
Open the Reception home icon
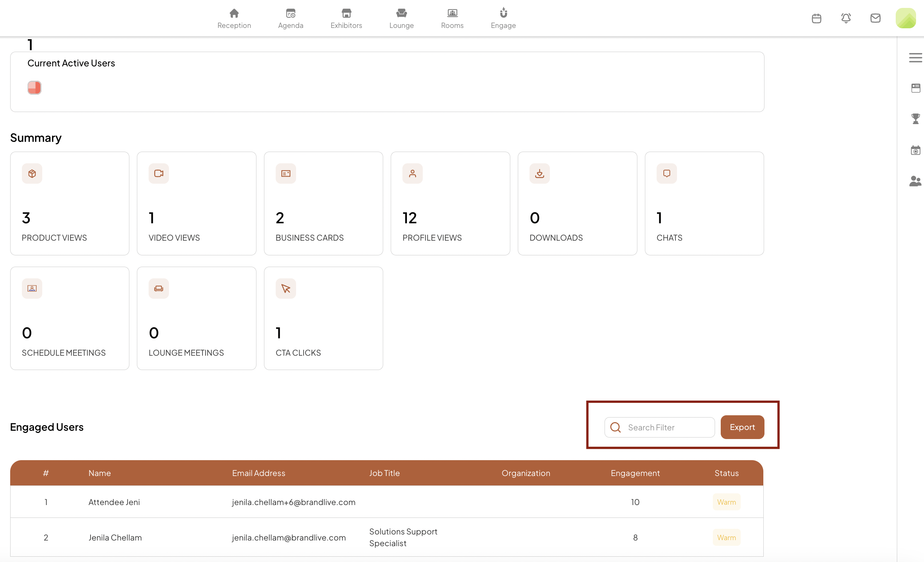point(234,14)
